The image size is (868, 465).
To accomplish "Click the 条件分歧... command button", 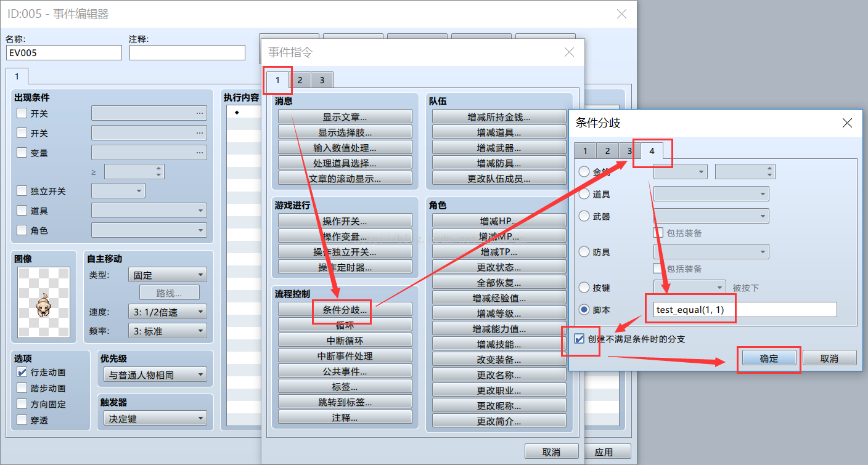I will [x=345, y=310].
